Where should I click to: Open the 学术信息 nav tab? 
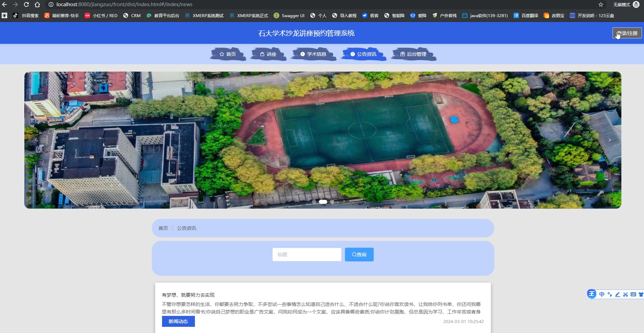point(313,54)
